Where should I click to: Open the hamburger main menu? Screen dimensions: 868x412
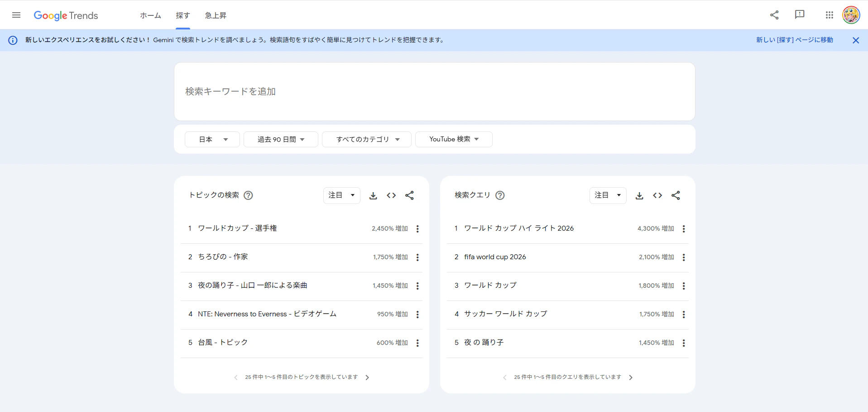[16, 15]
